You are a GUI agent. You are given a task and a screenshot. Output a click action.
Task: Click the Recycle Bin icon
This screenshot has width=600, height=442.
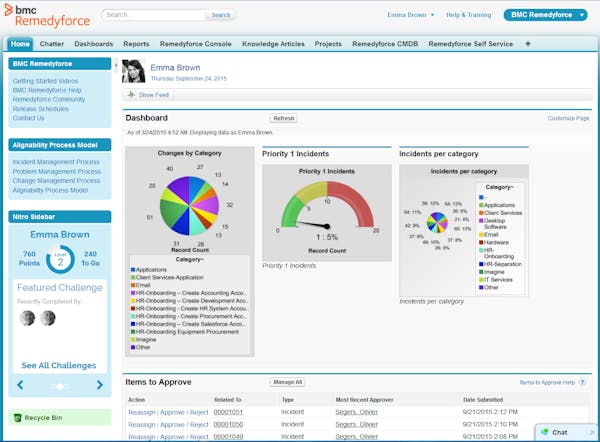click(17, 418)
